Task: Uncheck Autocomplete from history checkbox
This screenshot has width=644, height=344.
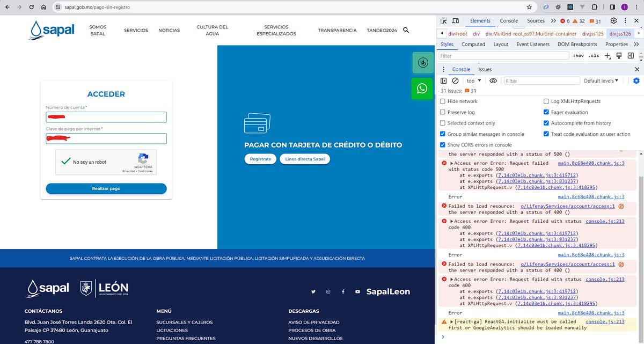Action: (546, 123)
